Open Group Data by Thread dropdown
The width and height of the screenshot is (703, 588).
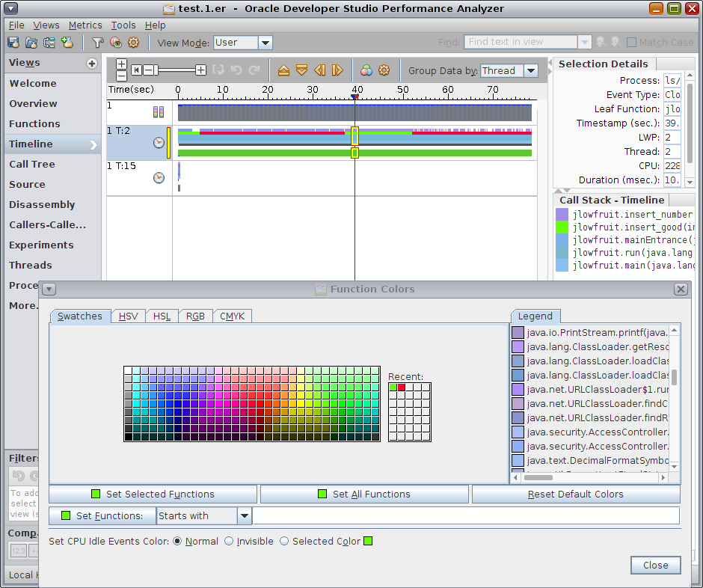point(531,70)
